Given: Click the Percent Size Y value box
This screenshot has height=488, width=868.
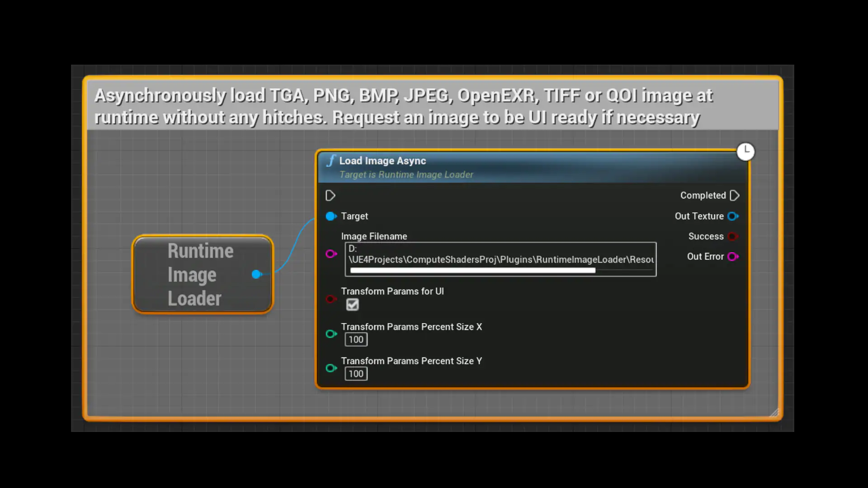Looking at the screenshot, I should pos(356,374).
